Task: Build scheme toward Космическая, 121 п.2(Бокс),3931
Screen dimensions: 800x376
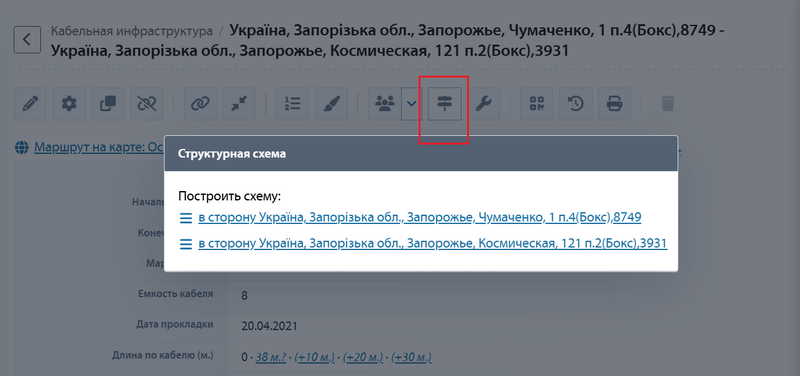Action: pyautogui.click(x=432, y=244)
